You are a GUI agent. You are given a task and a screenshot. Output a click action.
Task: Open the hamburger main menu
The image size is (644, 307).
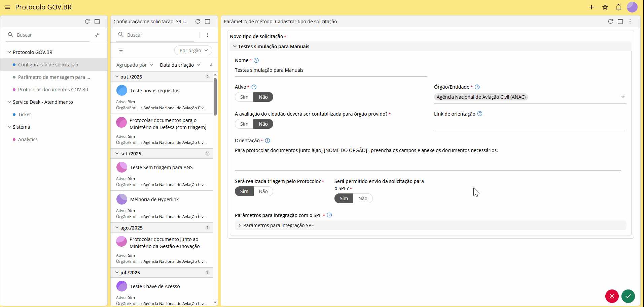[x=8, y=7]
